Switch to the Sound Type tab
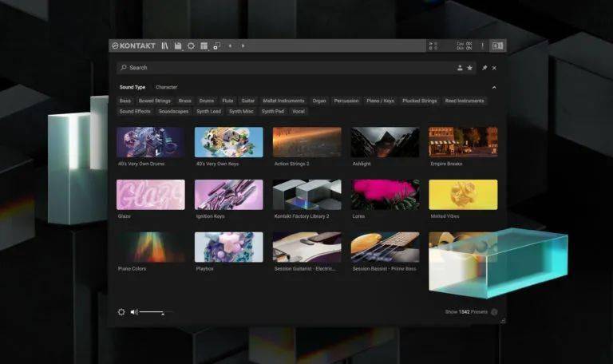Viewport: 613px width, 364px height. (x=132, y=87)
